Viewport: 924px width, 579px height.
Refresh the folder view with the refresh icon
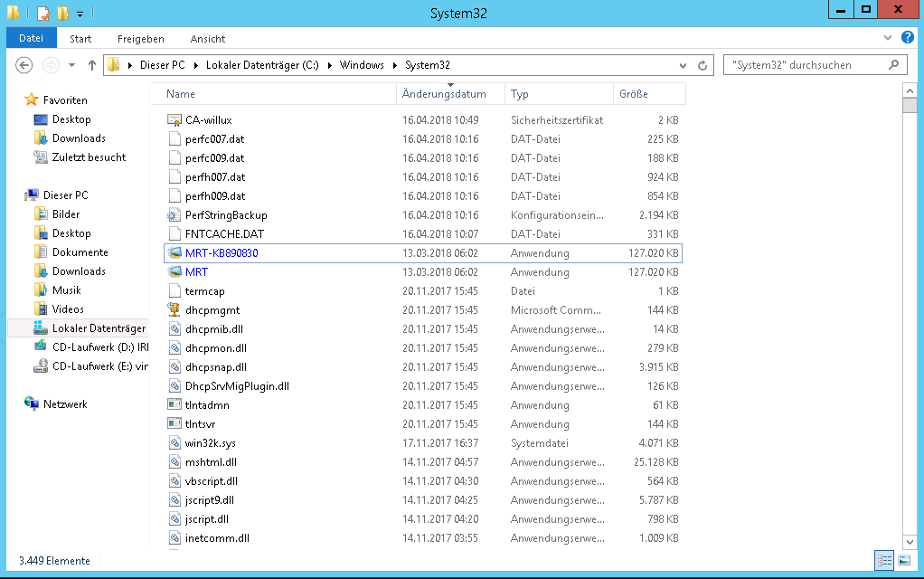tap(702, 64)
